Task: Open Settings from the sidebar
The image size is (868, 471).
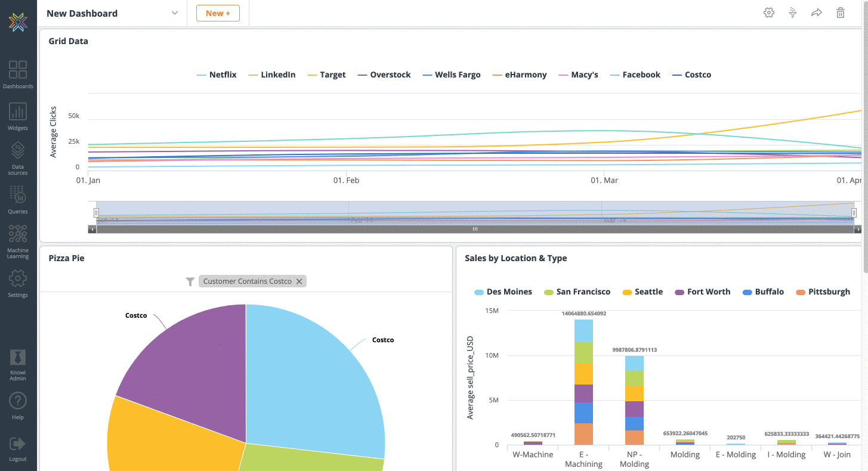Action: [x=18, y=277]
